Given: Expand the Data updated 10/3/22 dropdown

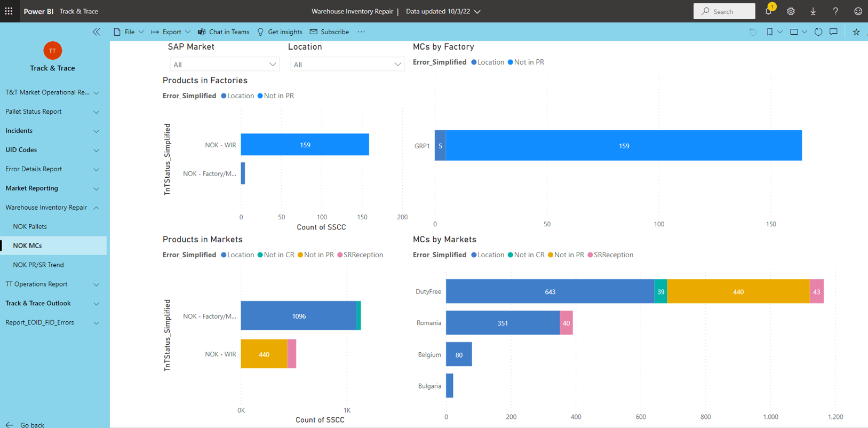Looking at the screenshot, I should tap(443, 11).
